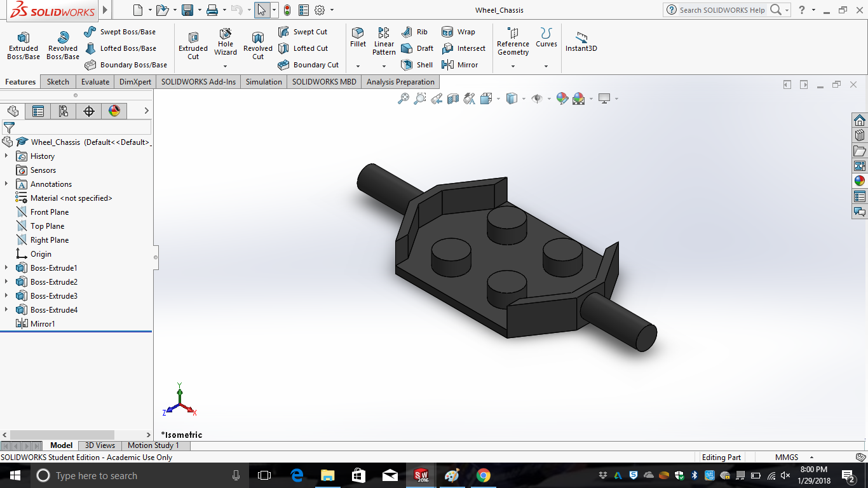Open the Hole Wizard tool

[x=226, y=42]
